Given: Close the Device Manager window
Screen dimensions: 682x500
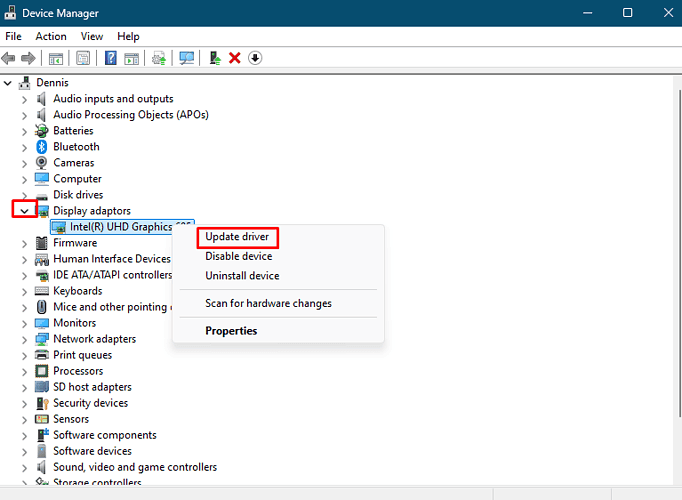Looking at the screenshot, I should point(668,13).
